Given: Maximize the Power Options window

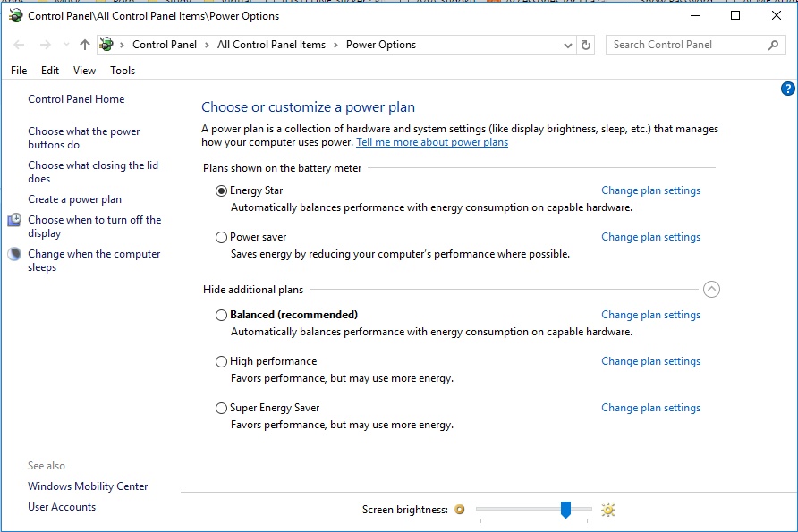Looking at the screenshot, I should pyautogui.click(x=735, y=16).
